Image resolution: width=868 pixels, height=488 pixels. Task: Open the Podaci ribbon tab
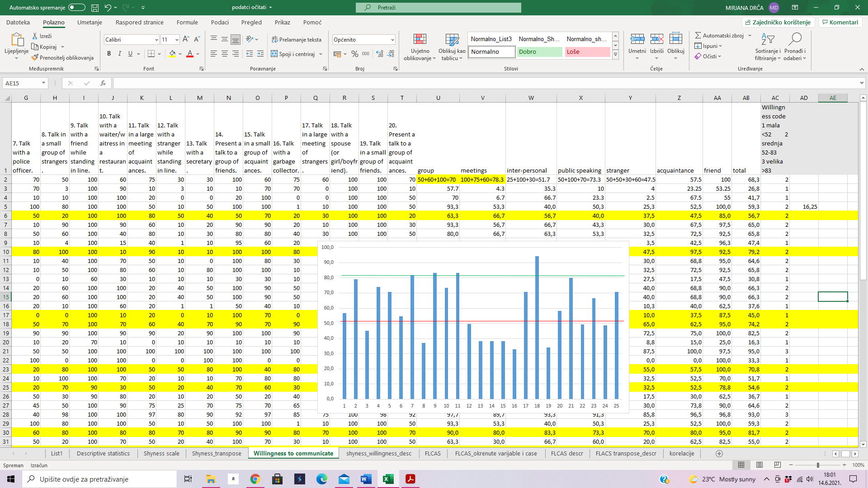(x=220, y=22)
